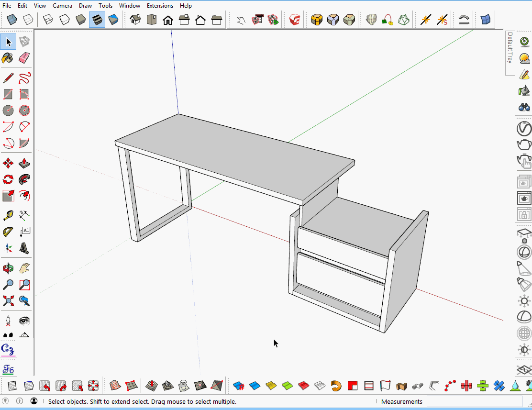
Task: Open the Extensions menu
Action: point(160,6)
